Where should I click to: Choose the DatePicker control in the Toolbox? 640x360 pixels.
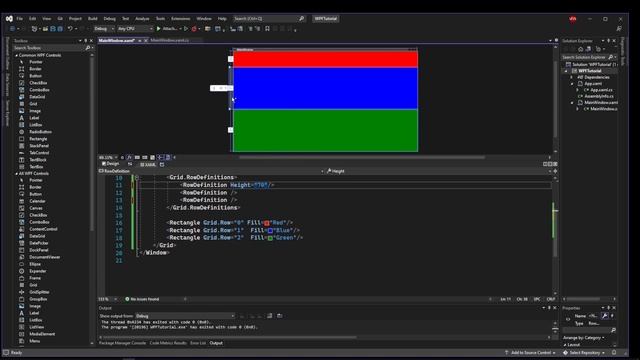pos(39,243)
